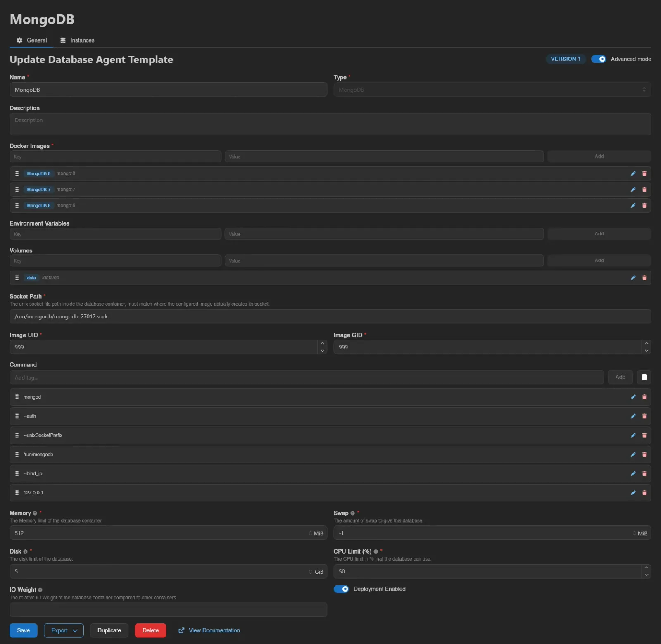Click Add next to command tag input
This screenshot has height=644, width=661.
coord(620,377)
